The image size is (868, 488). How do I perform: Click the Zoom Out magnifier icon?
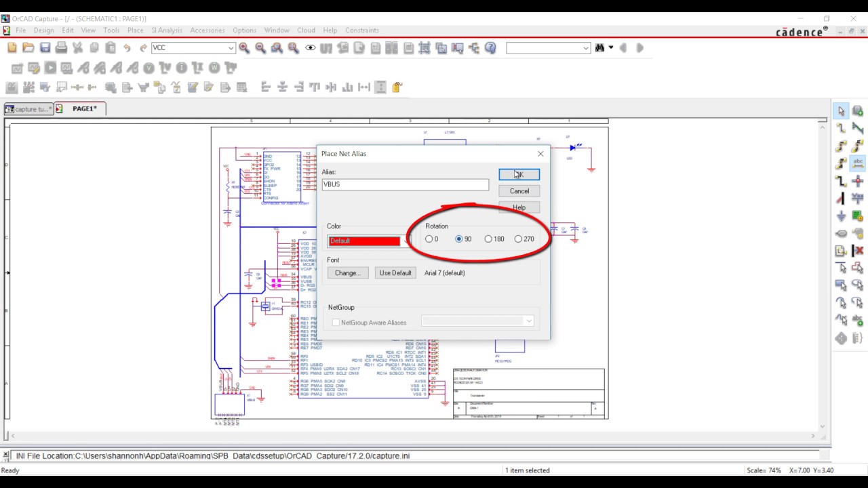pyautogui.click(x=260, y=47)
